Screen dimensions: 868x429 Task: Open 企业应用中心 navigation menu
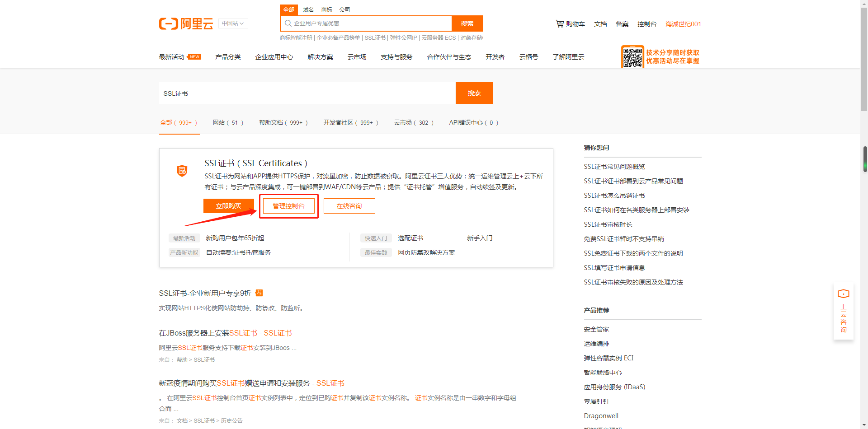click(274, 57)
